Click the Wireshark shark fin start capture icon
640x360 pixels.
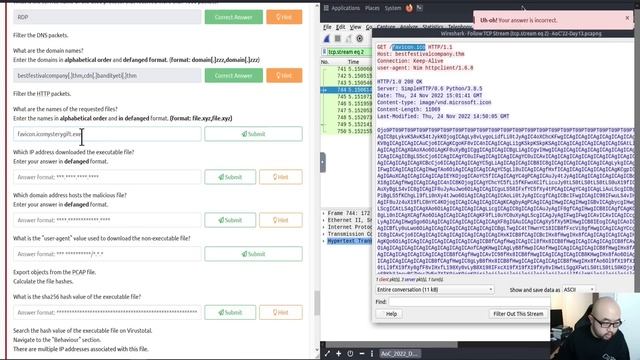327,39
